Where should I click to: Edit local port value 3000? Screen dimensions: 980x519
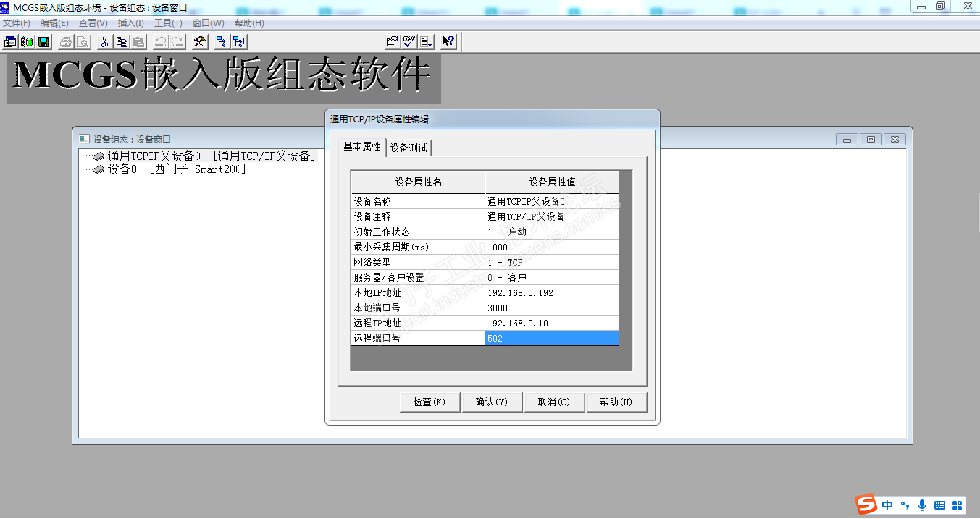[552, 308]
